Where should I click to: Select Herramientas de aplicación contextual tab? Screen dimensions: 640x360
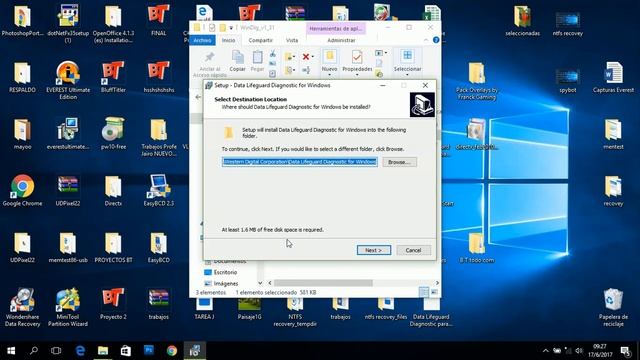[336, 29]
